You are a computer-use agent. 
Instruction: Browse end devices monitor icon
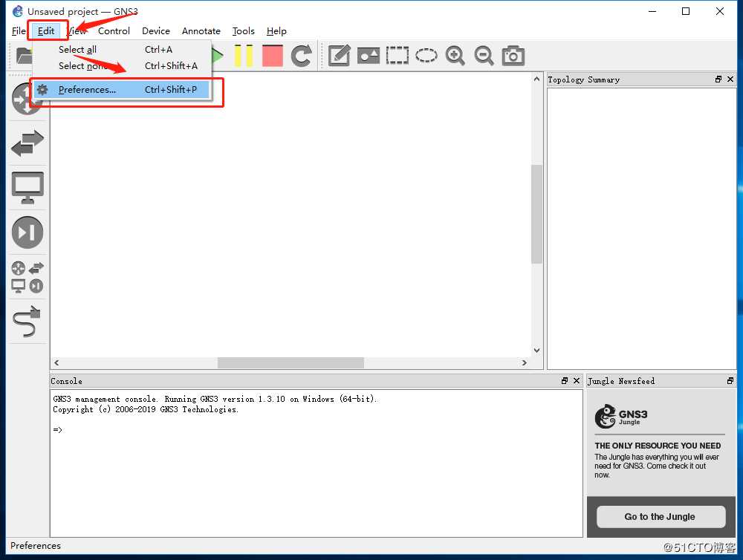[x=27, y=188]
